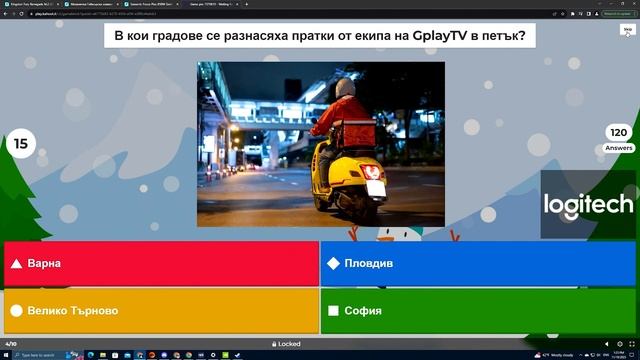640x360 pixels.
Task: Click the Logitech sponsor logo
Action: 588,204
